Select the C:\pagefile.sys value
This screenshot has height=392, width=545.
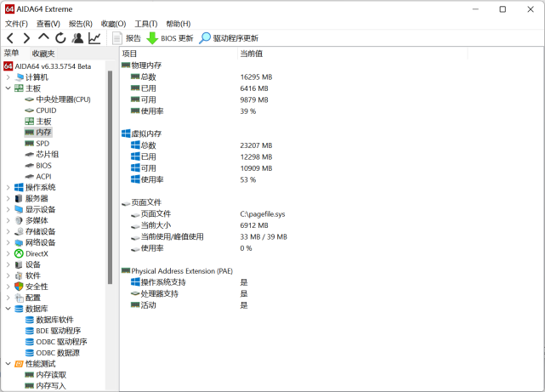263,214
